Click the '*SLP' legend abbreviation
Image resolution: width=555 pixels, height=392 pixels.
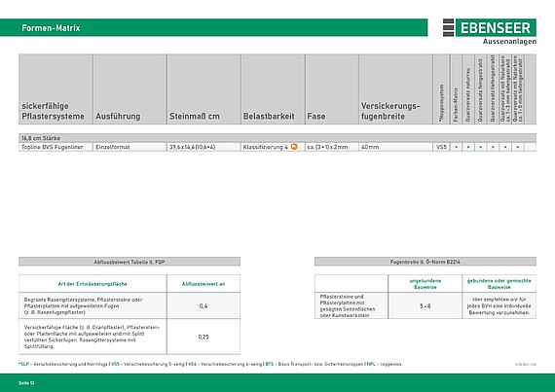tap(23, 364)
